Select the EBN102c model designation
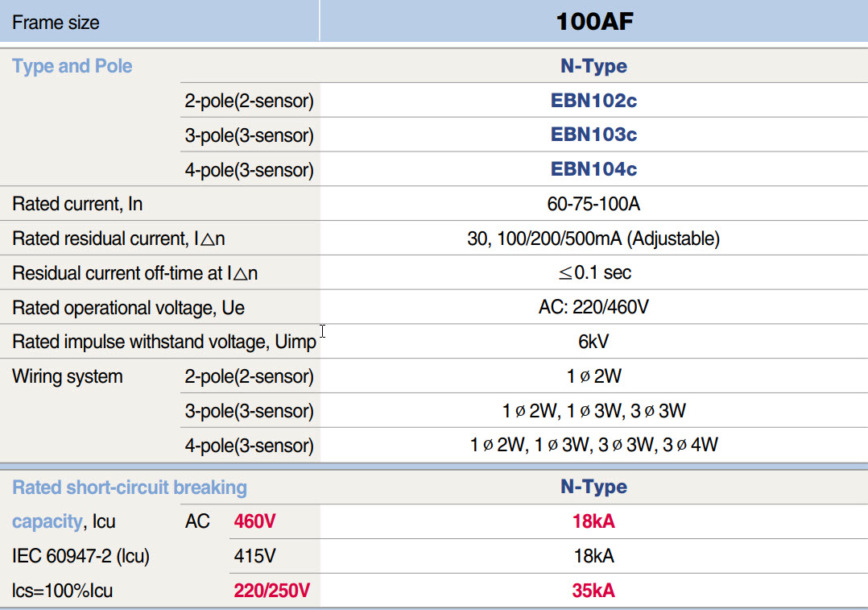Image resolution: width=868 pixels, height=610 pixels. pos(593,101)
